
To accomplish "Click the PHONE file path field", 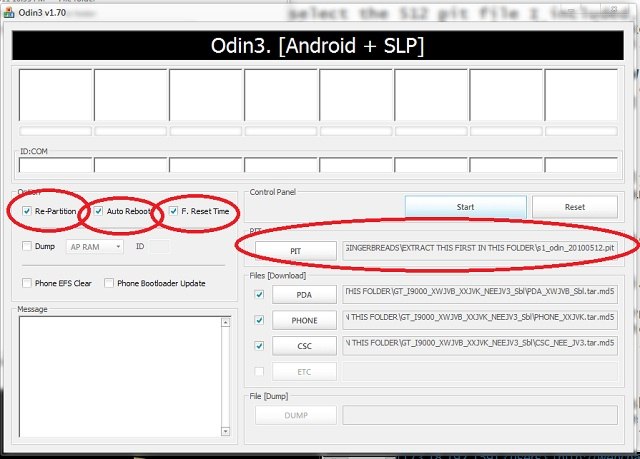I will 480,320.
